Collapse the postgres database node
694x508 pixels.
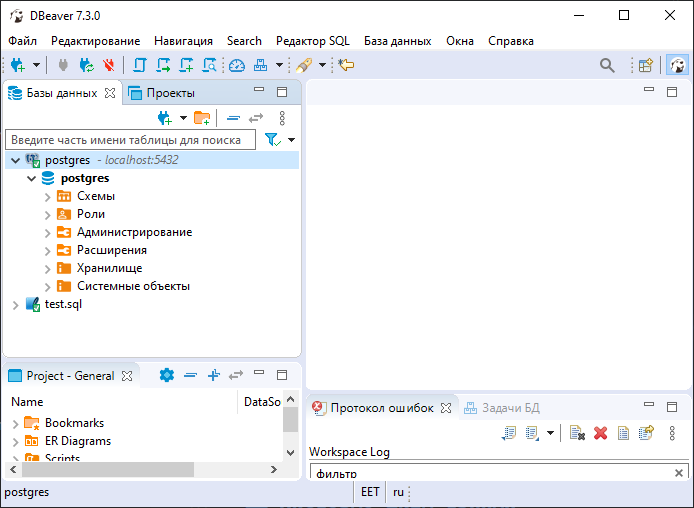31,179
